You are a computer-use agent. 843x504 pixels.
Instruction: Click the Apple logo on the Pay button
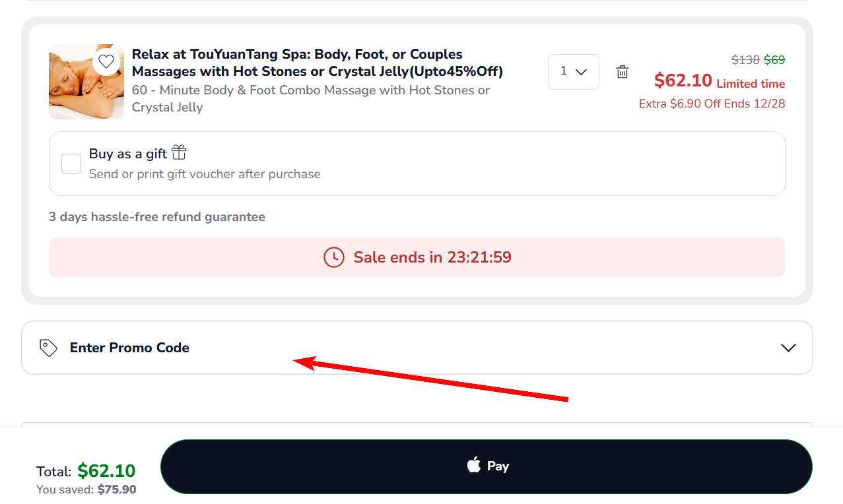475,466
